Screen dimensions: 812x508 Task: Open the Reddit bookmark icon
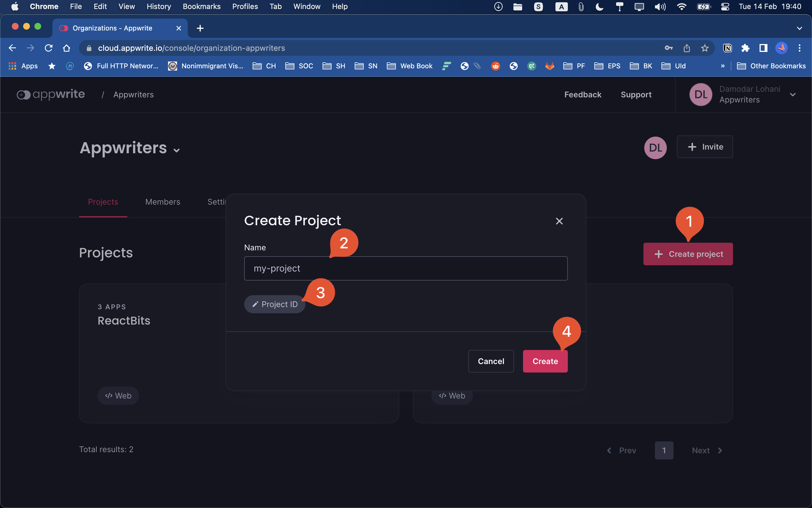pyautogui.click(x=496, y=66)
